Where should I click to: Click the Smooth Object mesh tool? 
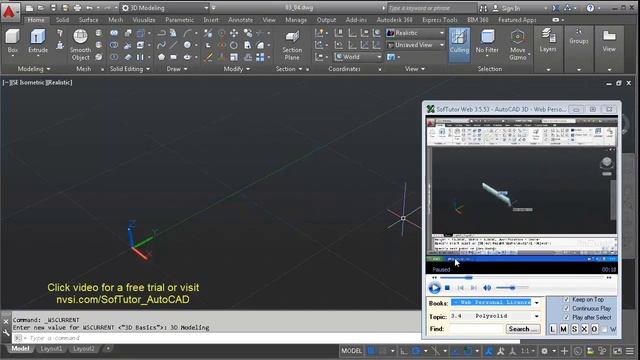80,45
